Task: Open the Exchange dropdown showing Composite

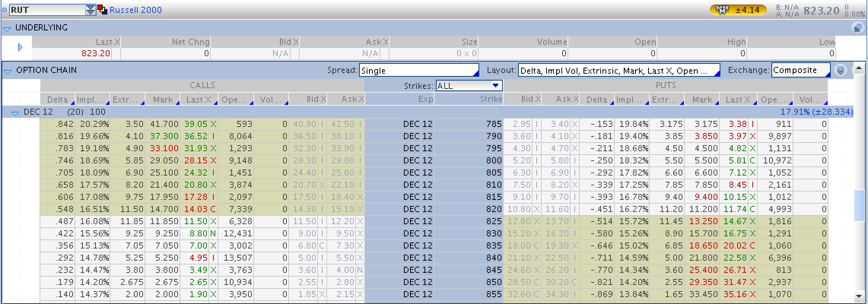Action: tap(800, 70)
